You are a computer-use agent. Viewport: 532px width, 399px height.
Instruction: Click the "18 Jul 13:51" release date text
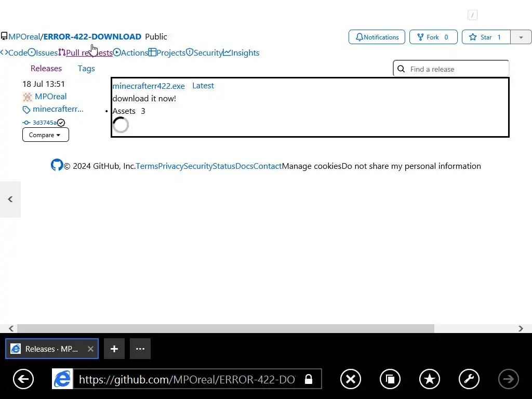pyautogui.click(x=44, y=84)
